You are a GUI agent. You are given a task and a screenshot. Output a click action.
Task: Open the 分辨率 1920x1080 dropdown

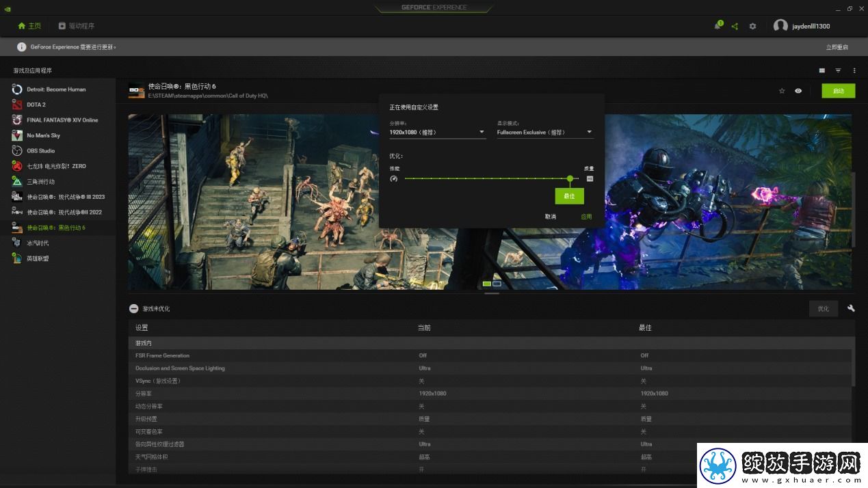click(438, 133)
